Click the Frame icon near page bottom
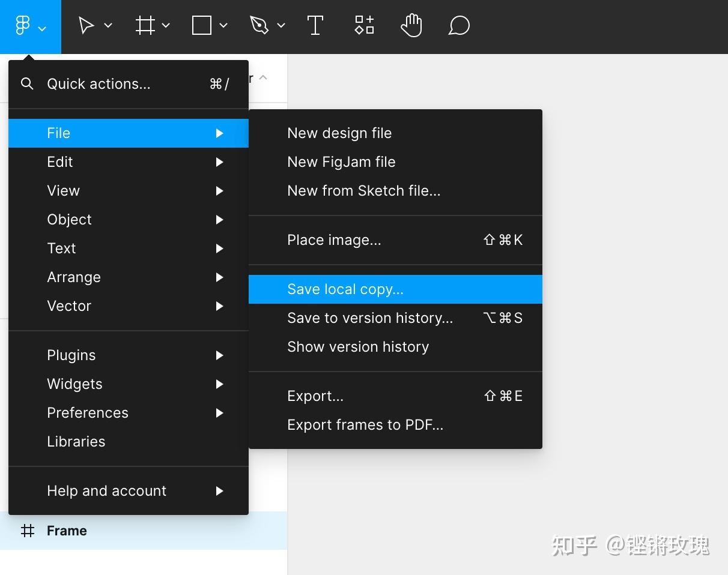 (28, 531)
